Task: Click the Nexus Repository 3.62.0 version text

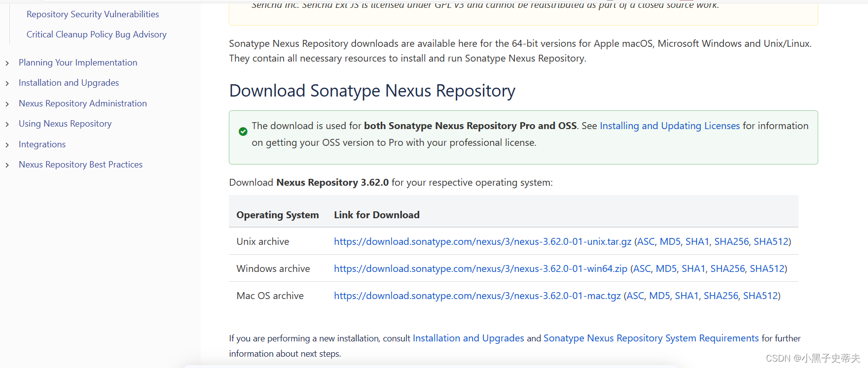Action: [332, 182]
